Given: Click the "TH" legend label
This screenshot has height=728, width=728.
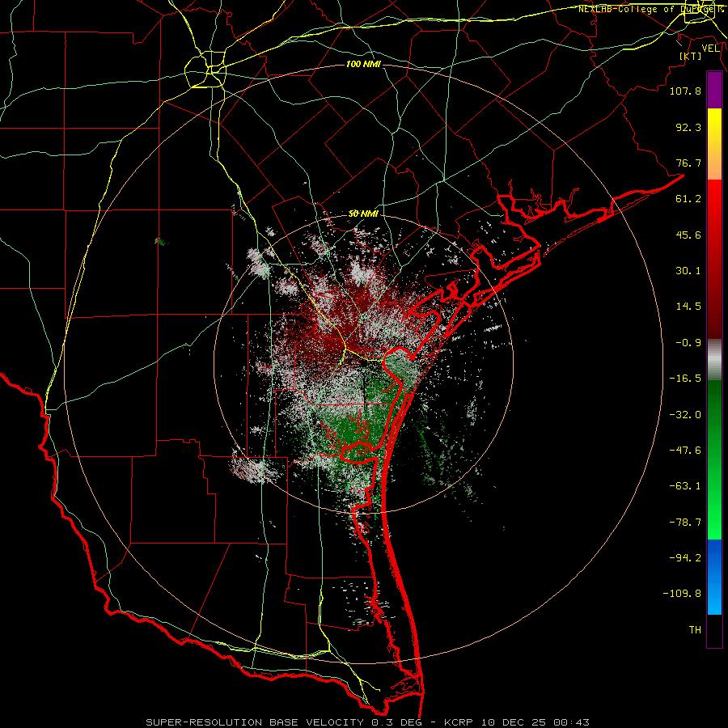Looking at the screenshot, I should 695,630.
